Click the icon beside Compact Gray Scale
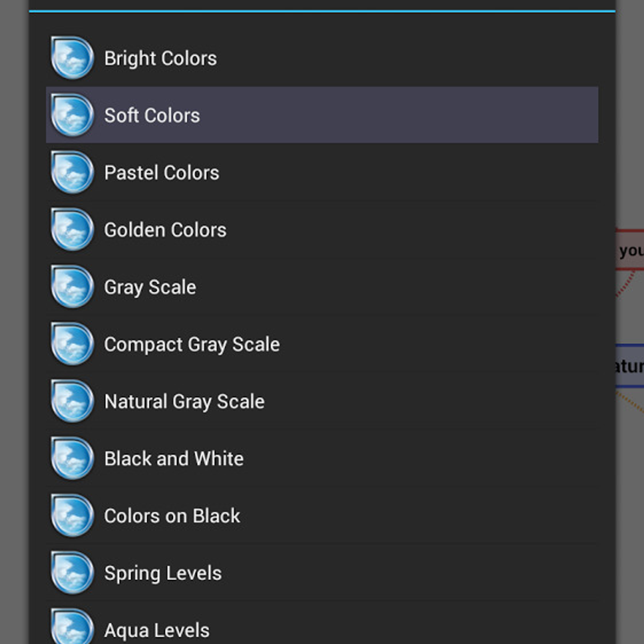Viewport: 644px width, 644px height. coord(72,344)
